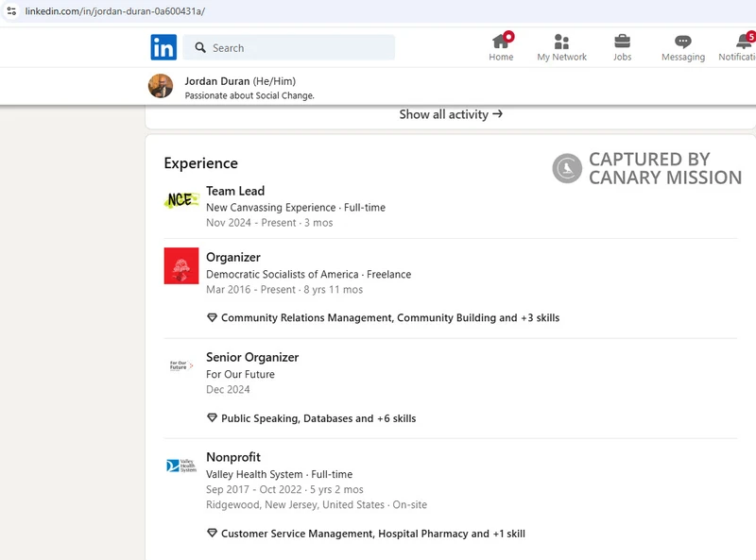Click 'New Canvassing Experience · Full-time' text
This screenshot has height=560, width=756.
pyautogui.click(x=296, y=207)
